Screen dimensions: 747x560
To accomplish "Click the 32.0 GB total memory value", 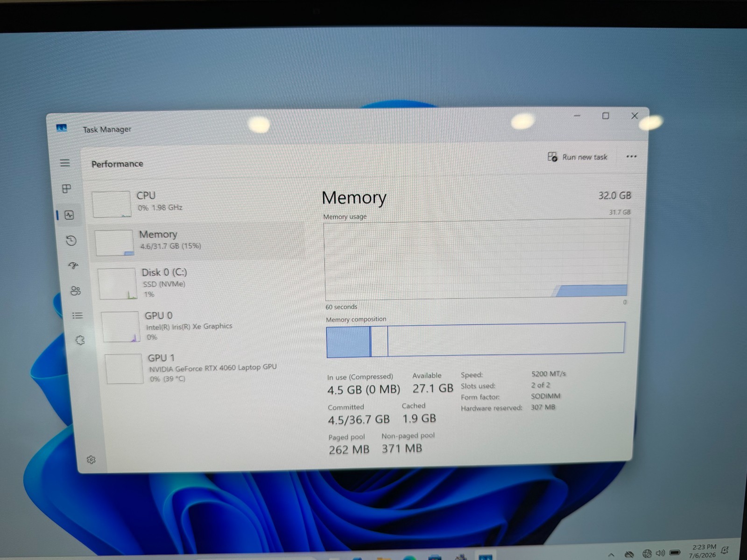I will (x=614, y=196).
